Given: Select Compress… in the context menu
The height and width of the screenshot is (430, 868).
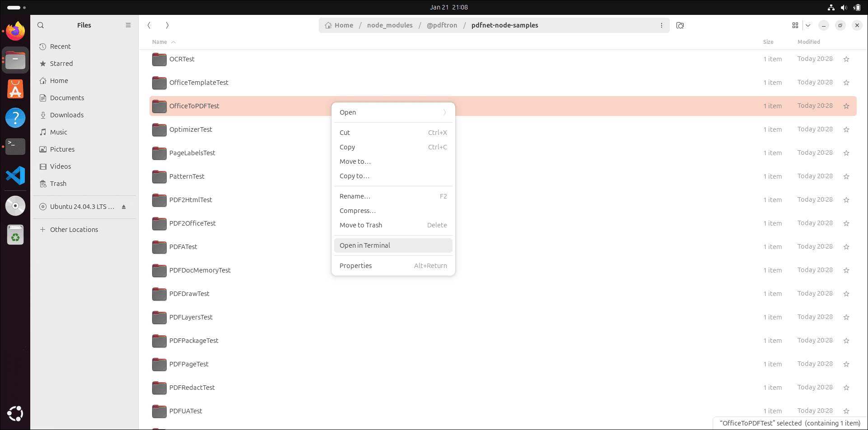Looking at the screenshot, I should coord(358,211).
